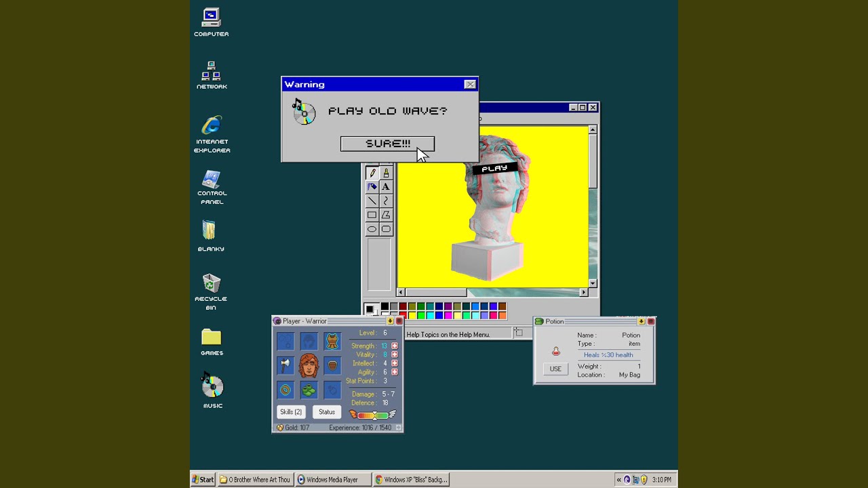Screen dimensions: 868x488
Task: Click Paint vertical scrollbar down arrow
Action: tap(593, 283)
